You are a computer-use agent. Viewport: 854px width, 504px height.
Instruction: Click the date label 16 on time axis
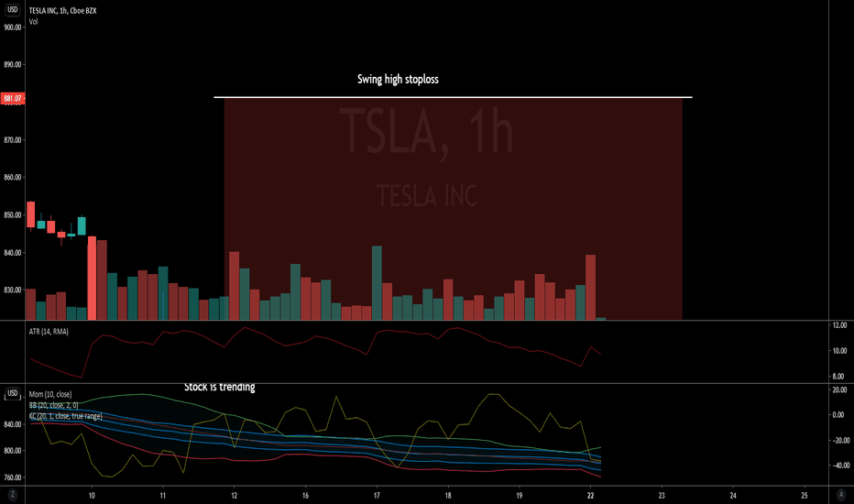pos(305,495)
